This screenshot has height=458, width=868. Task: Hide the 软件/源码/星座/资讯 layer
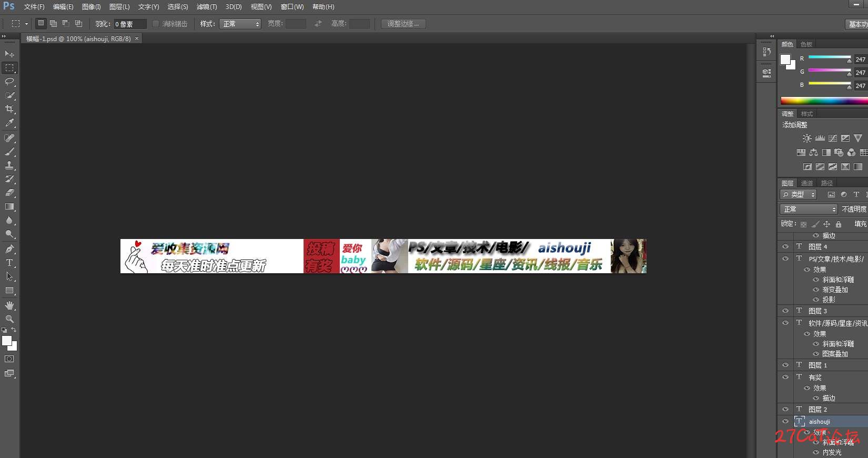(785, 323)
